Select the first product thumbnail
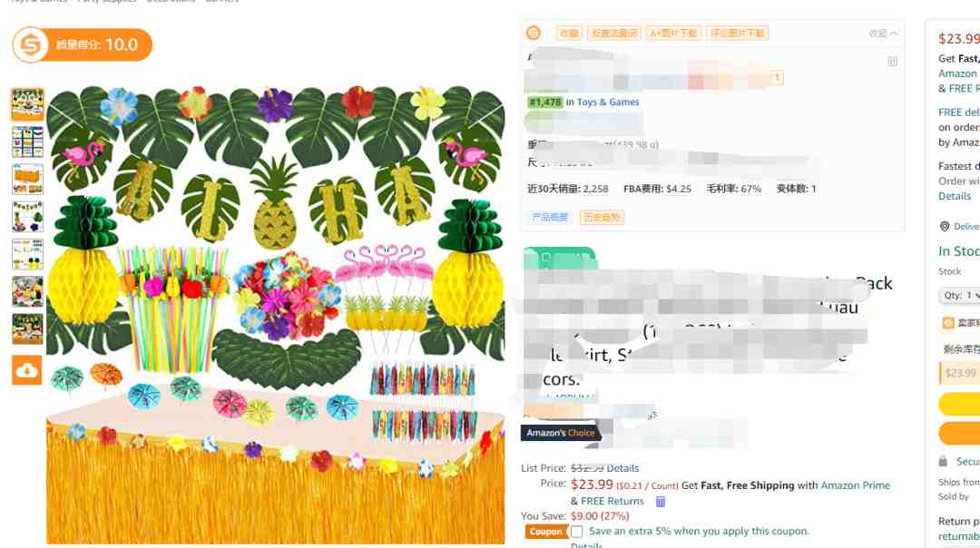The height and width of the screenshot is (548, 980). (x=27, y=104)
